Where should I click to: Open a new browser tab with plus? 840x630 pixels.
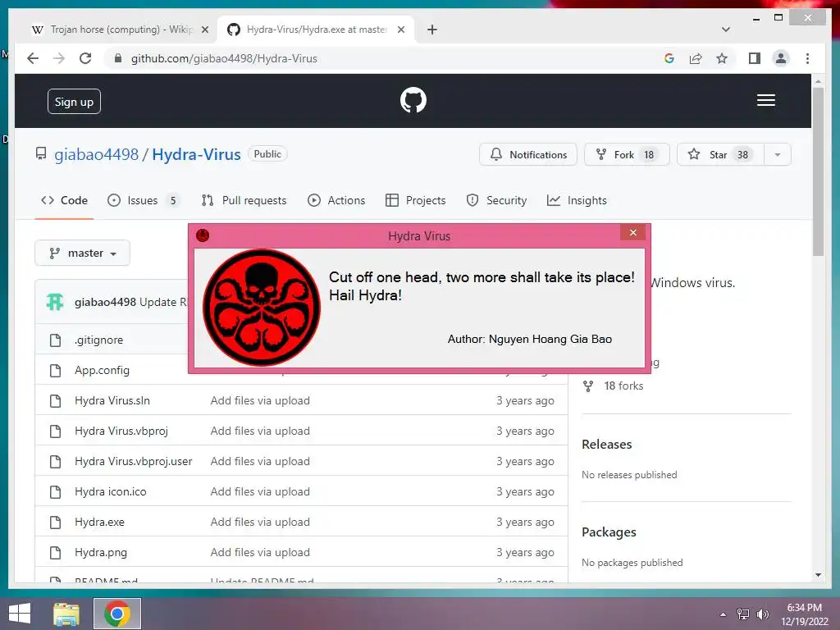click(431, 30)
